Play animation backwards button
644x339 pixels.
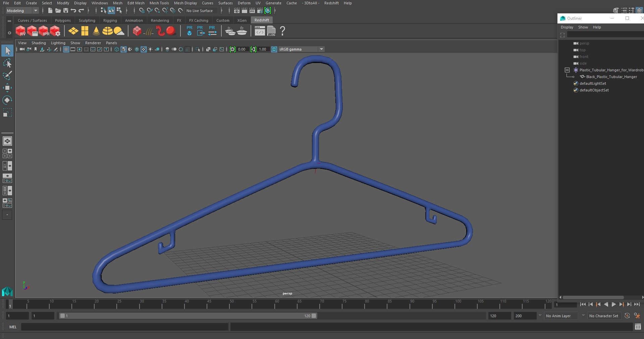pos(606,304)
